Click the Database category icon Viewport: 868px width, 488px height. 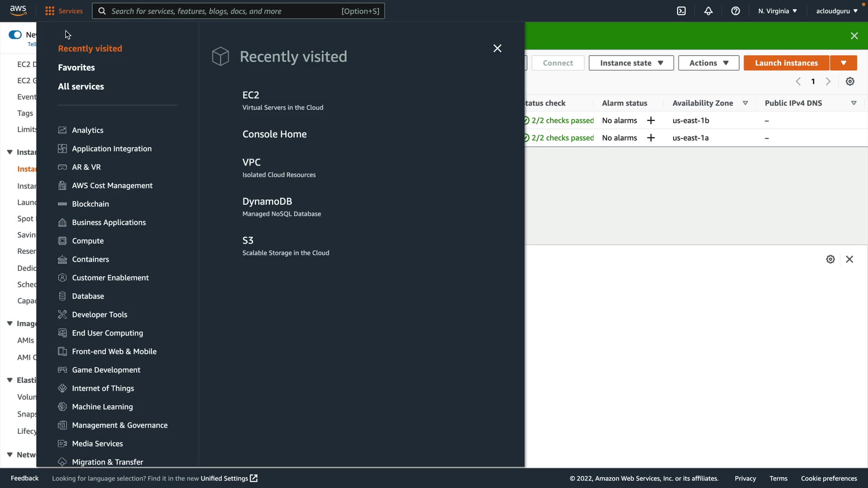(x=62, y=296)
